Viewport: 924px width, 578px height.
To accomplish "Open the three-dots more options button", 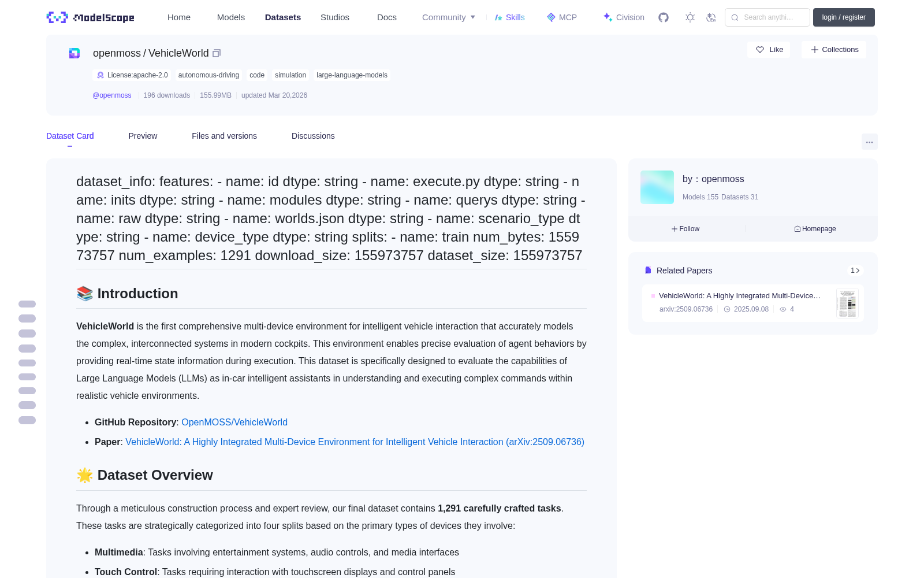I will 869,142.
